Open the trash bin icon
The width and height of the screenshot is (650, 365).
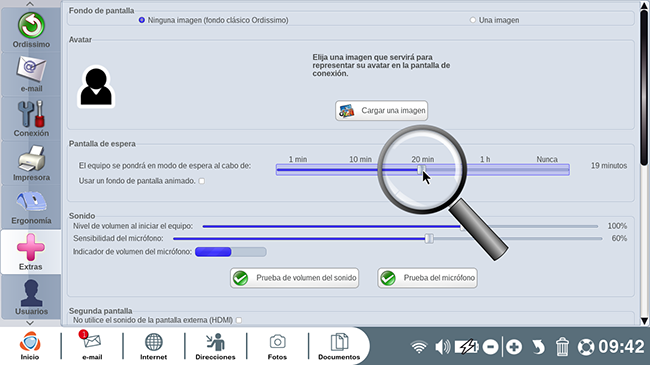point(562,347)
